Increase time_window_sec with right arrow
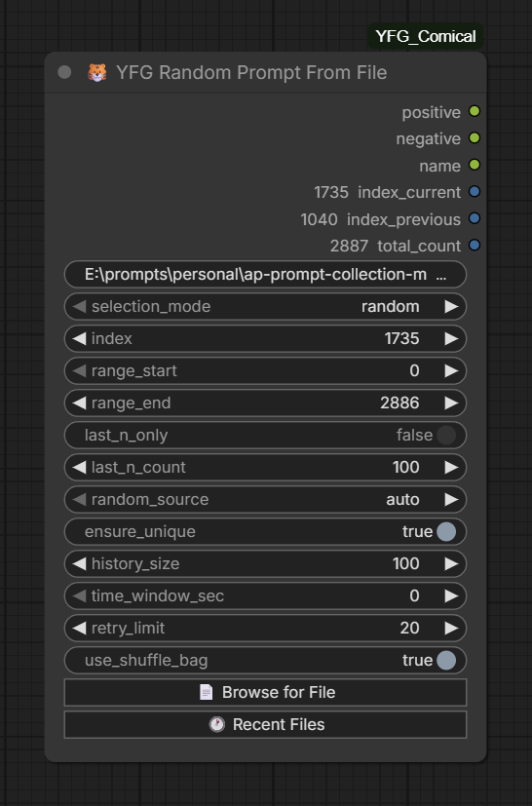This screenshot has width=532, height=806. tap(452, 595)
